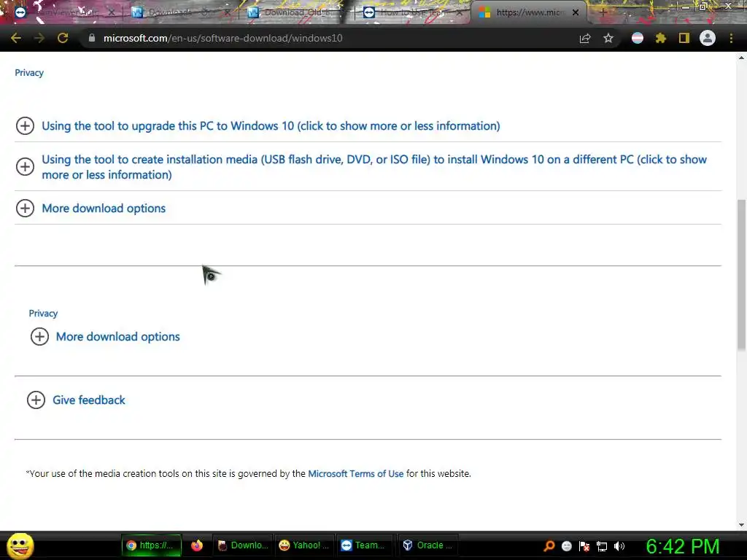This screenshot has width=747, height=560.
Task: Open the striped-circle extension icon in the toolbar
Action: [x=638, y=38]
